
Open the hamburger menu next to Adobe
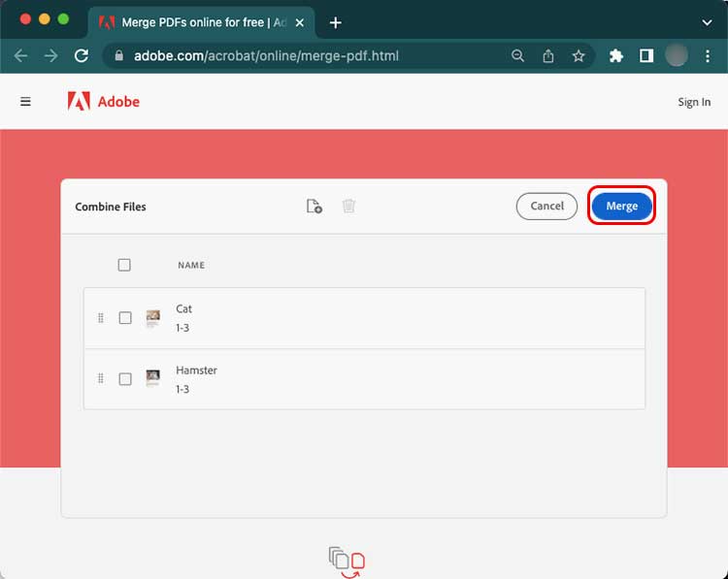point(25,101)
